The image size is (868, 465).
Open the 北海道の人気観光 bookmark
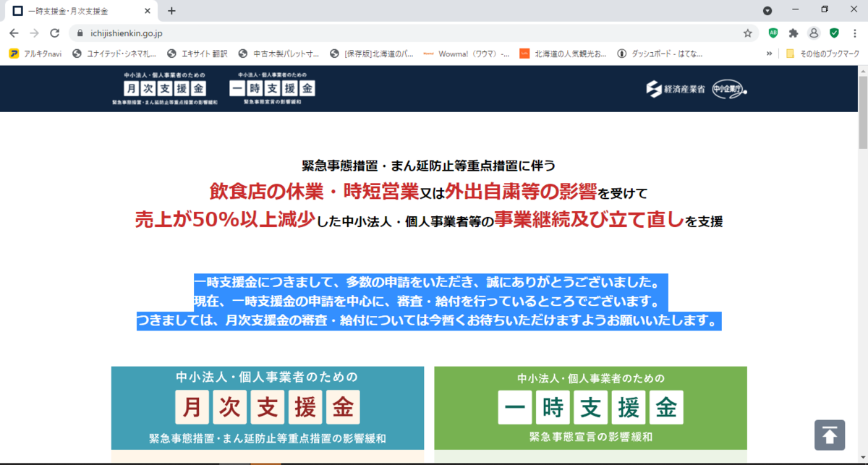[563, 54]
